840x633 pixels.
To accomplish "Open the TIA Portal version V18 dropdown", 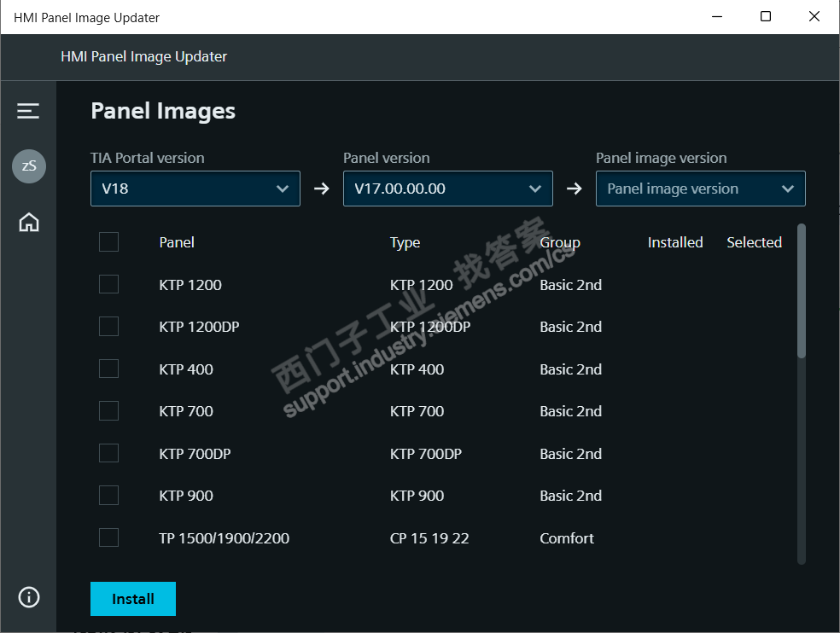I will 195,189.
